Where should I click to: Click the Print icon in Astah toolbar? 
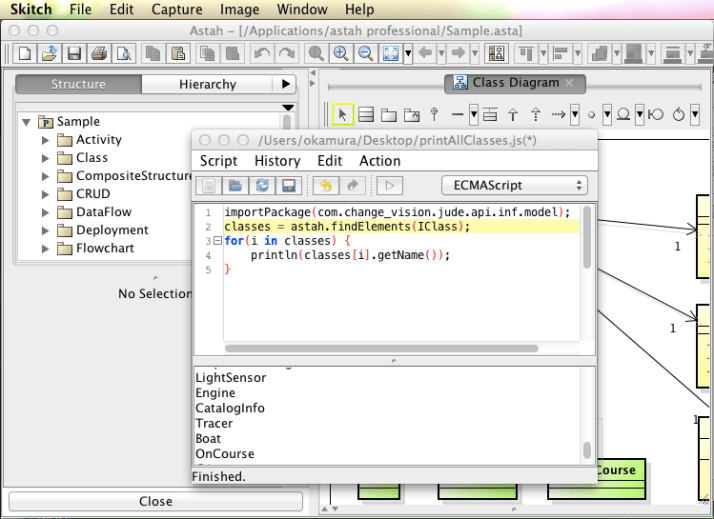(x=99, y=54)
